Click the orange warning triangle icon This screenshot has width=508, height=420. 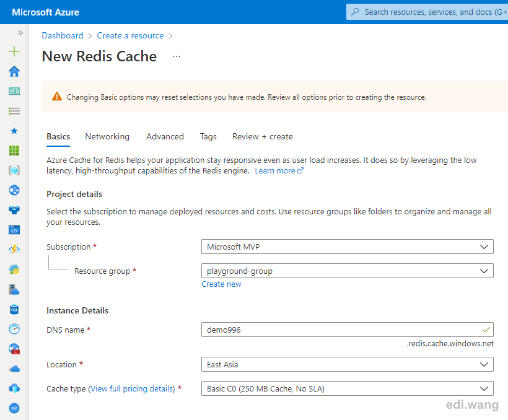pos(57,97)
